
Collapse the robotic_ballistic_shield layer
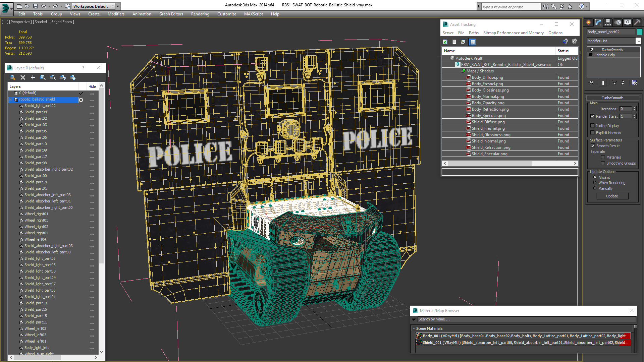click(10, 100)
